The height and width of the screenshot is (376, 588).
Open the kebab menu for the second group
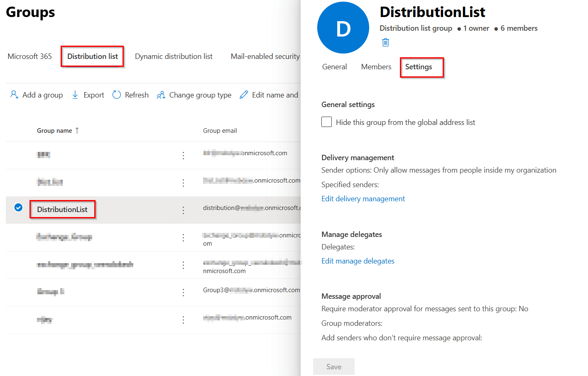tap(183, 183)
